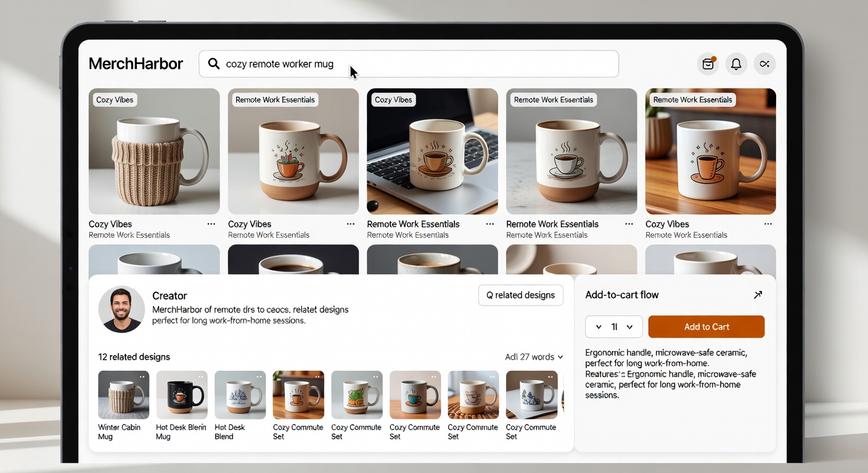Click the 'Winter Cabin Mug' label
Viewport: 868px width, 473px height.
(119, 432)
